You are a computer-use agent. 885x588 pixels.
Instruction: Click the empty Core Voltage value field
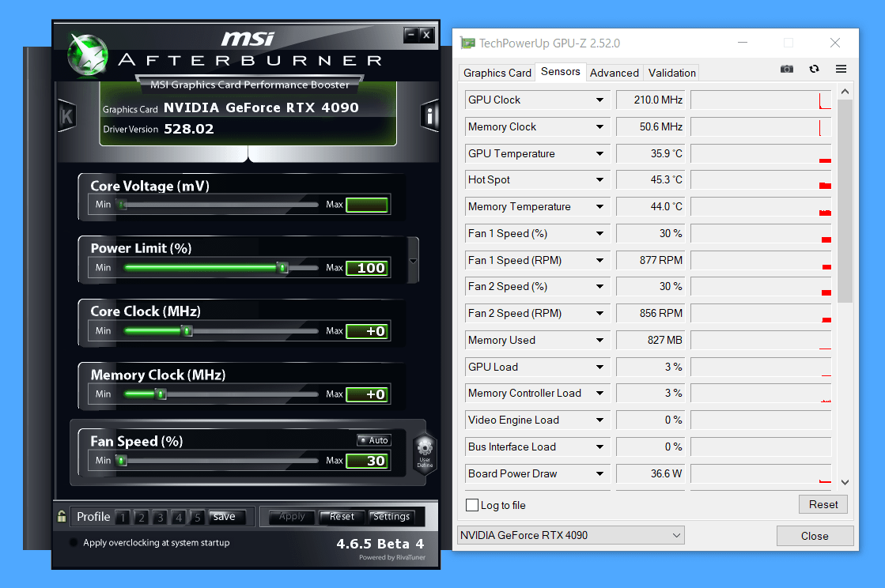click(x=367, y=205)
